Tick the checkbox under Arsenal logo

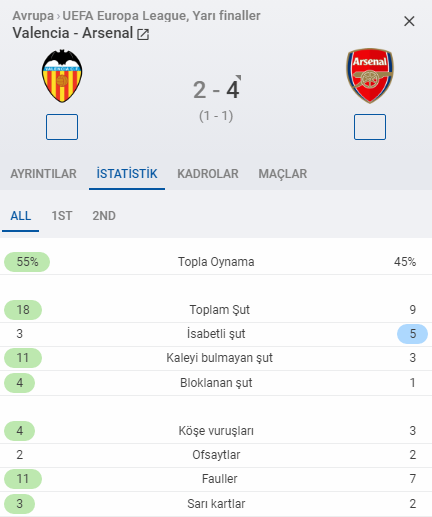click(370, 127)
